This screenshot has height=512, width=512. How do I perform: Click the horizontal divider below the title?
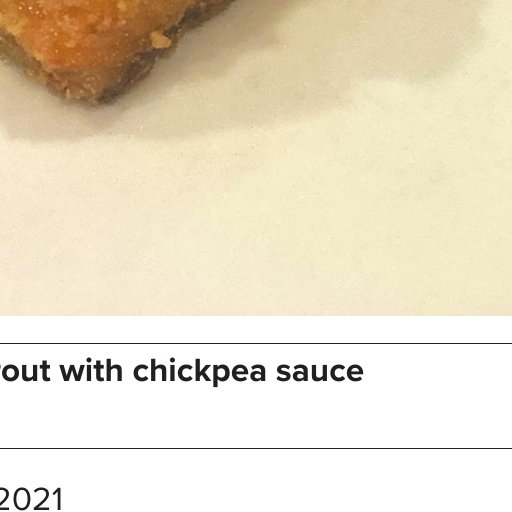tap(256, 448)
